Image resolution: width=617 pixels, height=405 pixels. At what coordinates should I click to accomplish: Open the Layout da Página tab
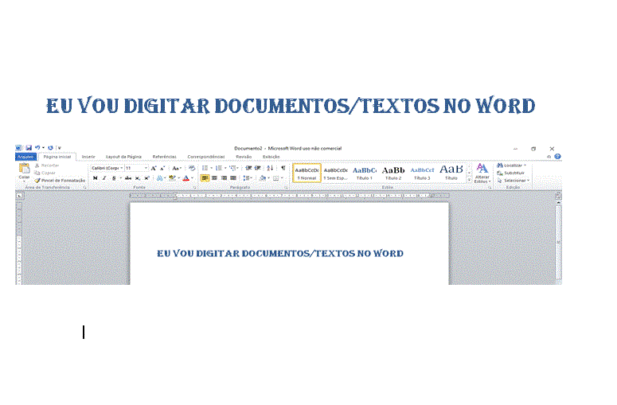[124, 157]
